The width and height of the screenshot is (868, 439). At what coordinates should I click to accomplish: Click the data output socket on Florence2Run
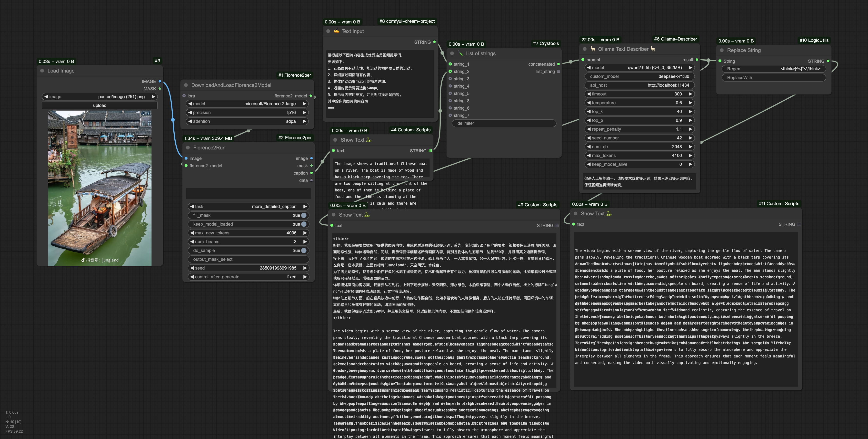coord(311,180)
